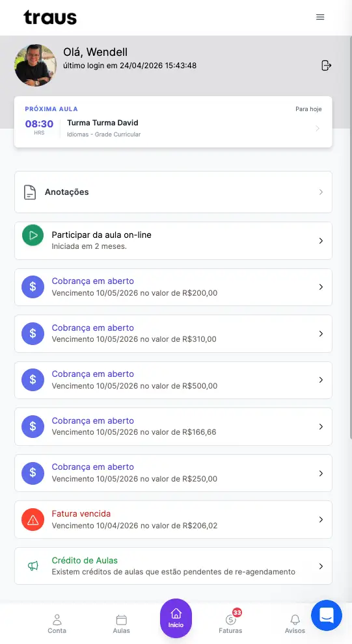Click the Anotações label

[x=66, y=192]
